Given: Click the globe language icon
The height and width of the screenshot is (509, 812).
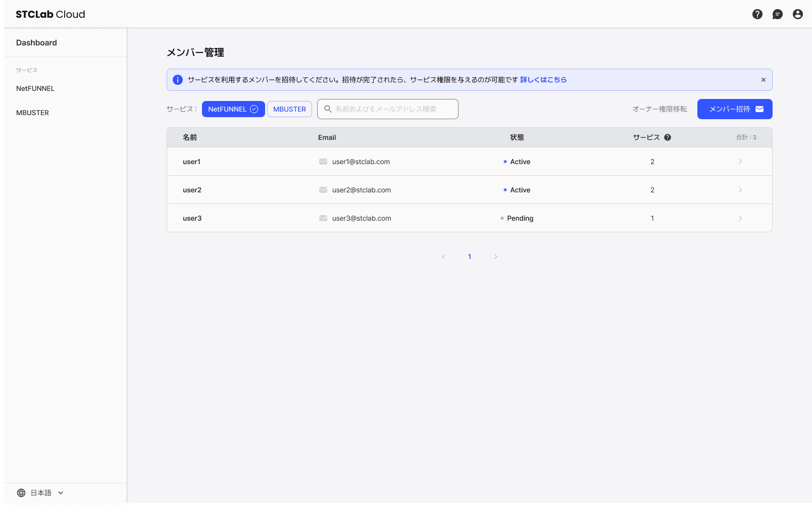Looking at the screenshot, I should (21, 493).
